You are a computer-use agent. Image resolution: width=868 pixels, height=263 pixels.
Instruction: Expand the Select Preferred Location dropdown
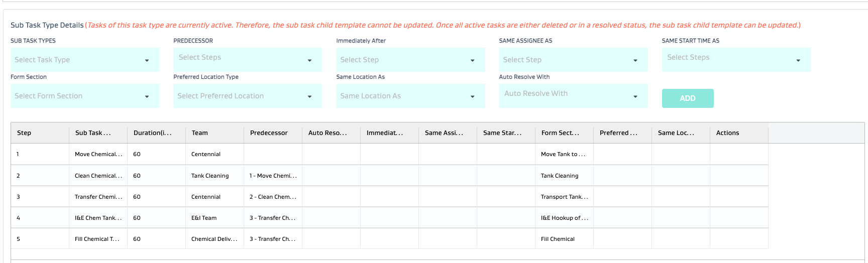(247, 96)
